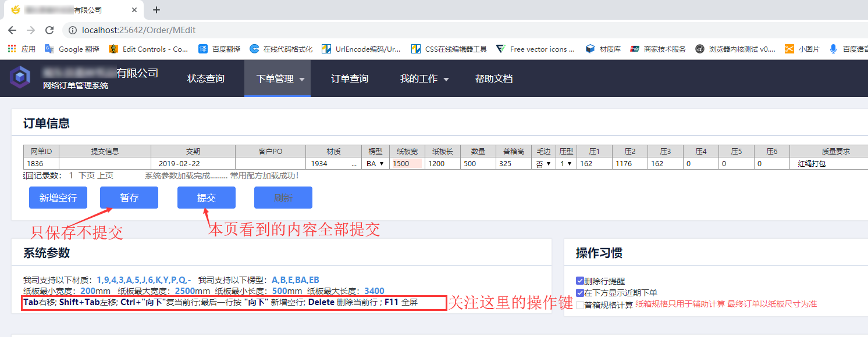Expand 我的工作 navigation menu

(424, 79)
